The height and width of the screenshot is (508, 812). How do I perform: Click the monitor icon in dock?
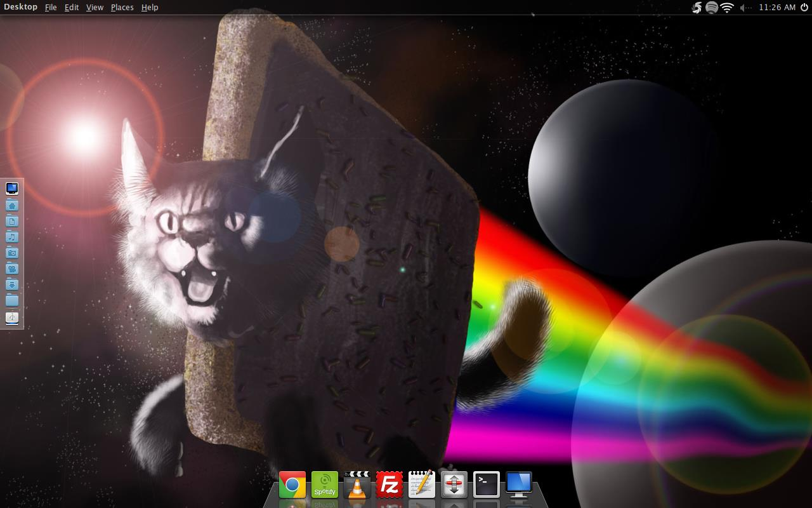(519, 485)
